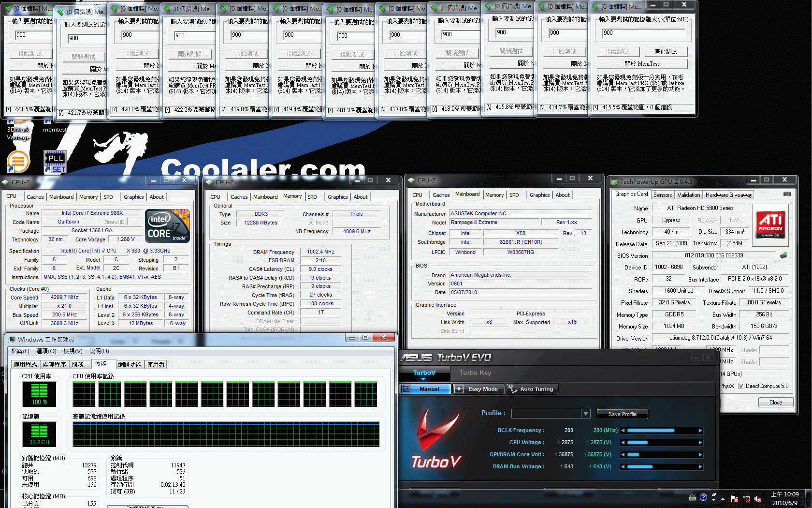
Task: Open the network status tray icon
Action: tap(746, 499)
